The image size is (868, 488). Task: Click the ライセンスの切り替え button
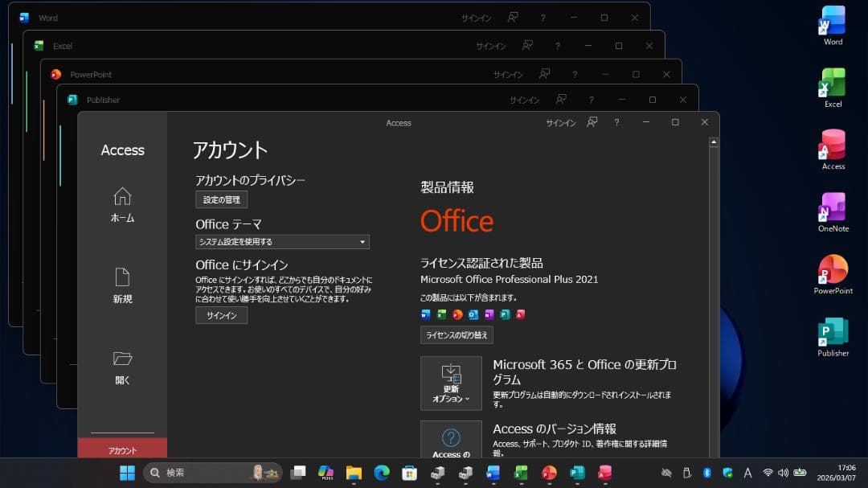point(457,334)
